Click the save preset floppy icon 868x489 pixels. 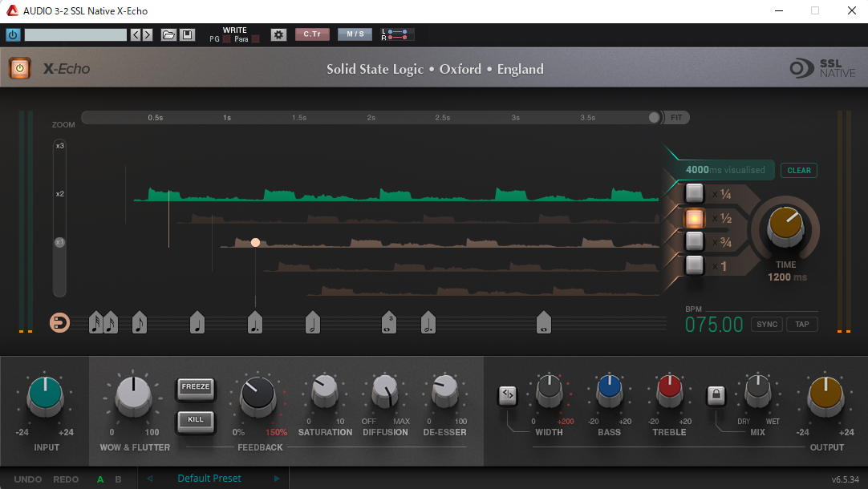coord(187,34)
